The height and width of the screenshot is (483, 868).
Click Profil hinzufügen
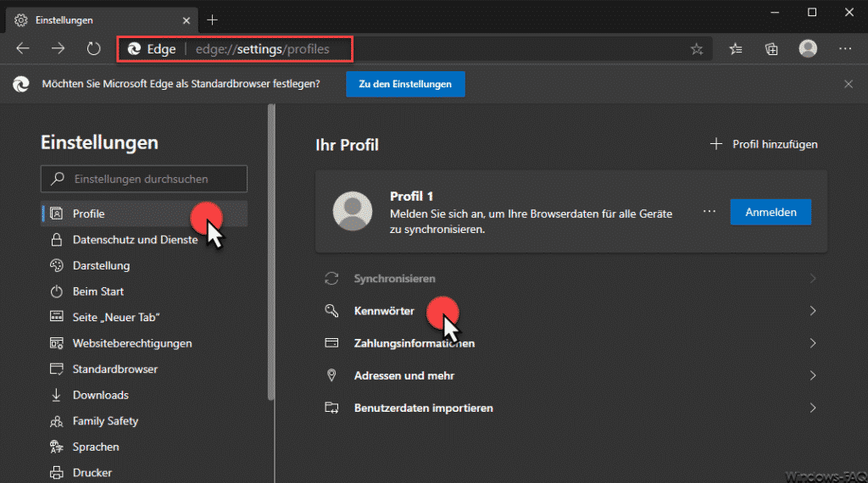click(x=764, y=144)
